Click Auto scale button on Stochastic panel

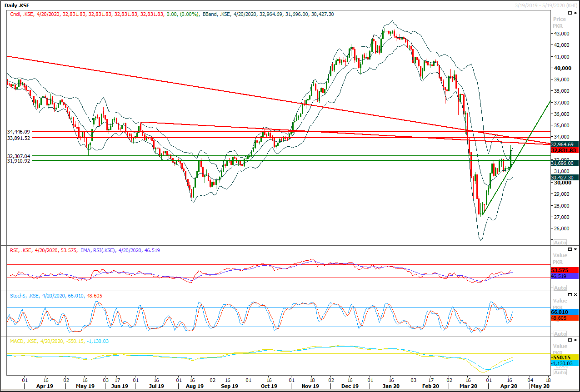tap(560, 333)
